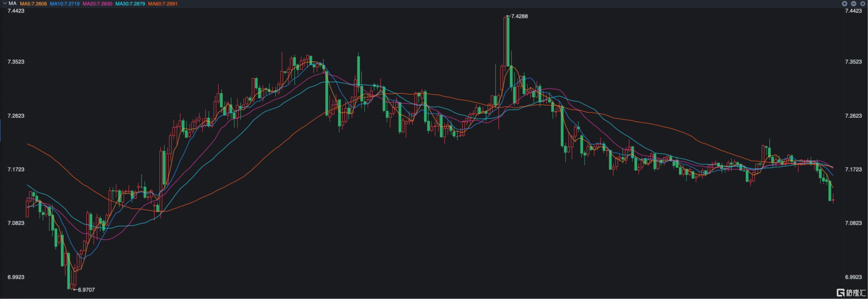
Task: Click the right axis value 7.0823
Action: pos(853,223)
